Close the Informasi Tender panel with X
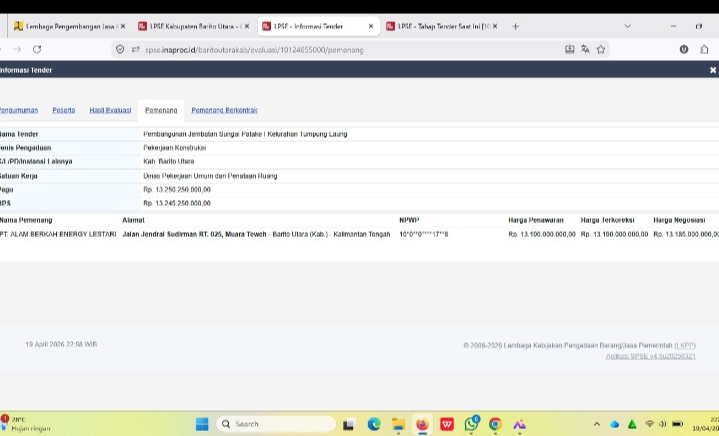Image resolution: width=719 pixels, height=436 pixels. pyautogui.click(x=712, y=70)
